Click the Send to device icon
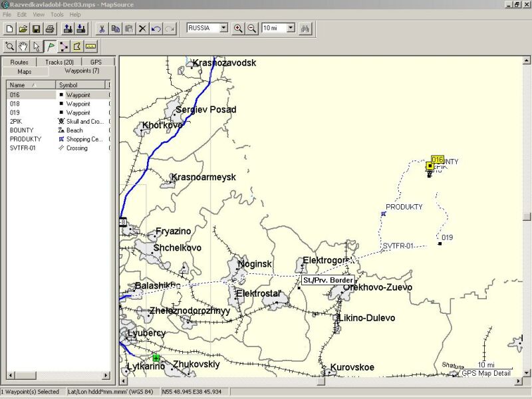 (x=68, y=29)
